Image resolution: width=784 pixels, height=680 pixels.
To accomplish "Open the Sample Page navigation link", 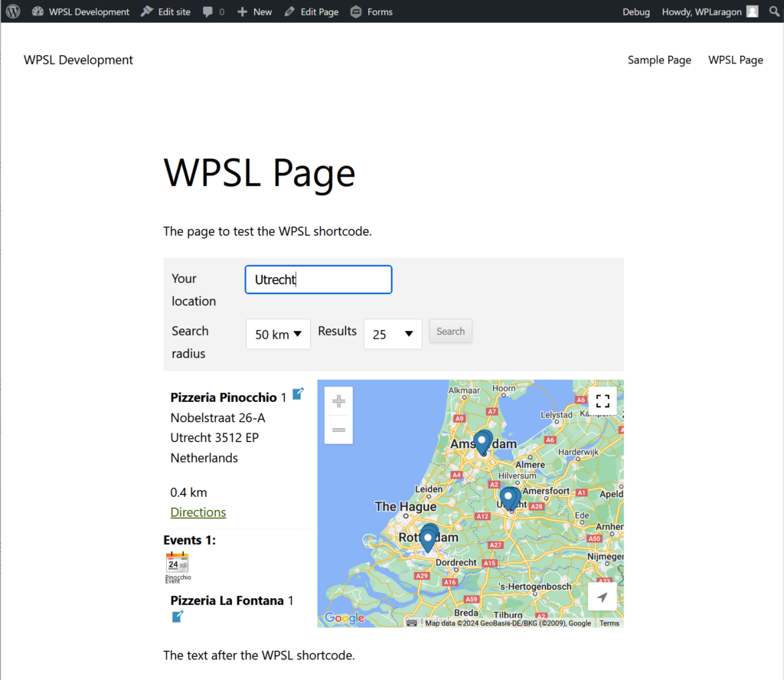I will point(659,60).
